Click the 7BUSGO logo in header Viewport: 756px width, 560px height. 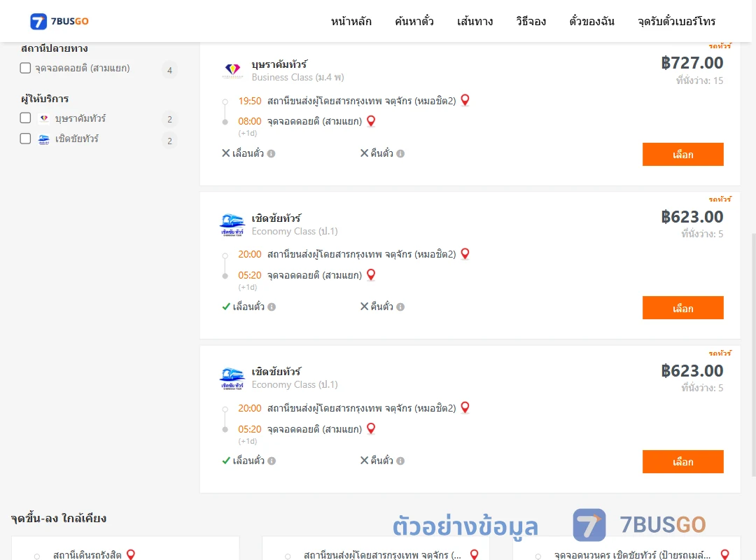point(59,21)
